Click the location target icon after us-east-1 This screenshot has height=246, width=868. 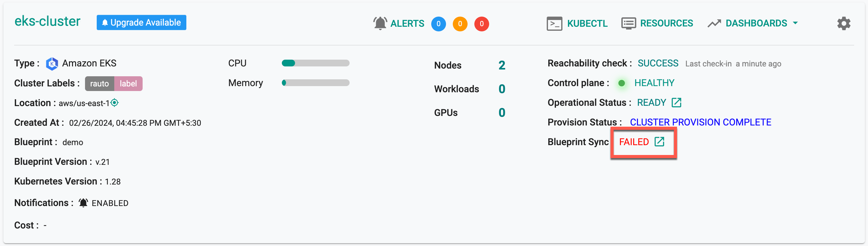click(x=115, y=103)
